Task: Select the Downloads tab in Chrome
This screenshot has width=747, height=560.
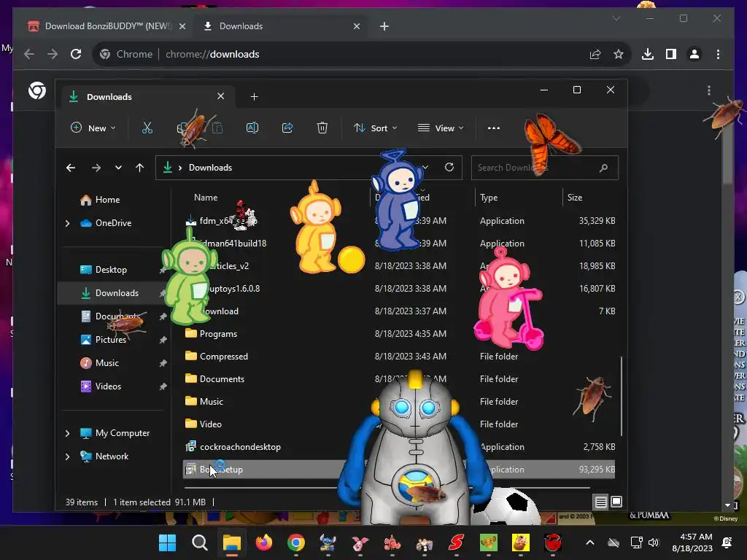Action: 281,26
